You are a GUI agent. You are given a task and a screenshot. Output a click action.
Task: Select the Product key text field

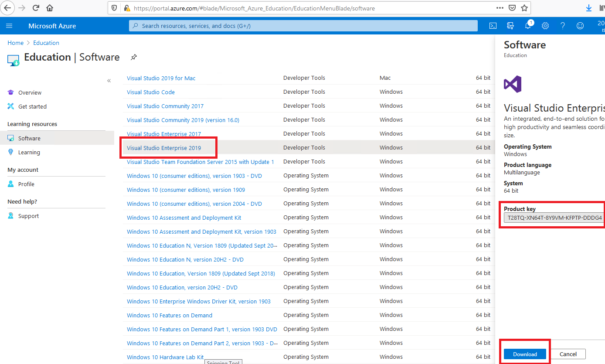point(554,218)
